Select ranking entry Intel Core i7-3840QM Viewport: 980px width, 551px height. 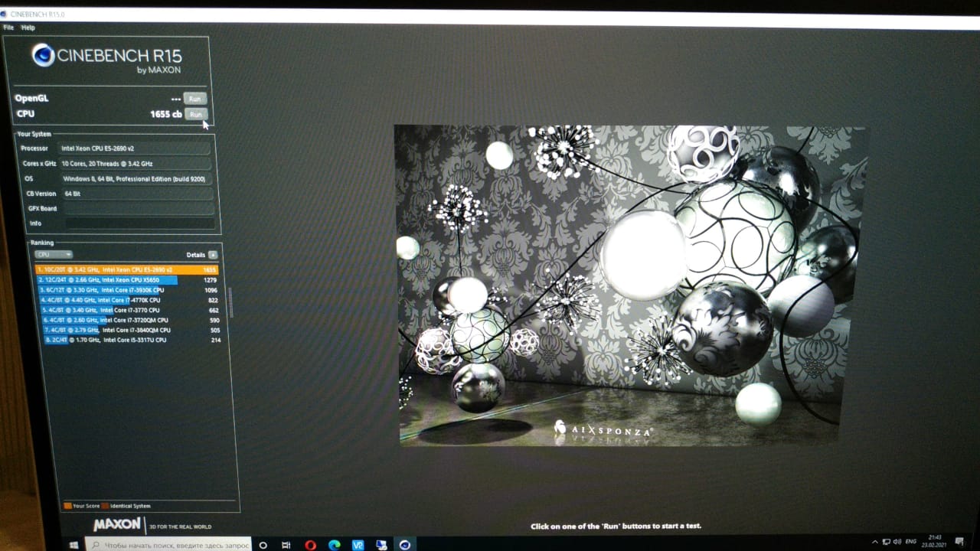tap(132, 330)
